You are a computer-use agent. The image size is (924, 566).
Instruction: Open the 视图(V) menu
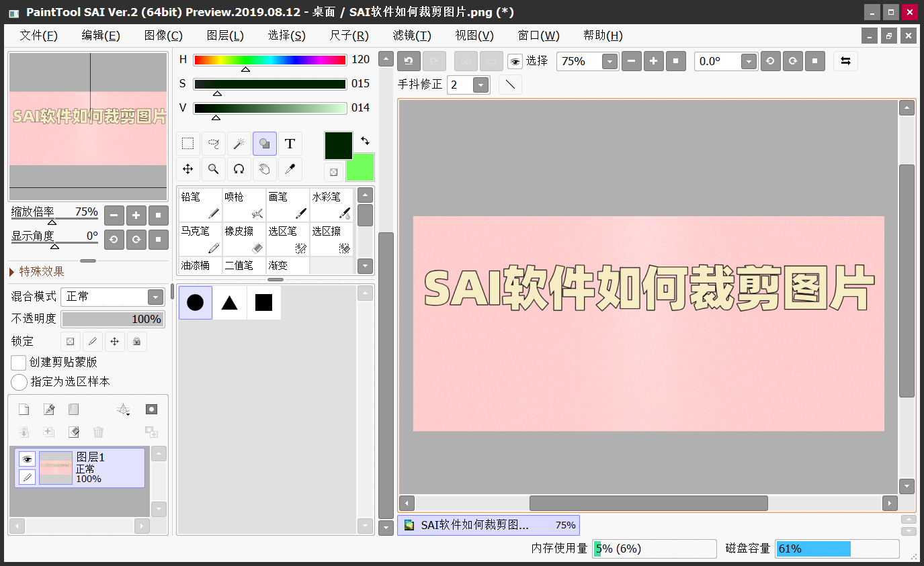point(474,36)
